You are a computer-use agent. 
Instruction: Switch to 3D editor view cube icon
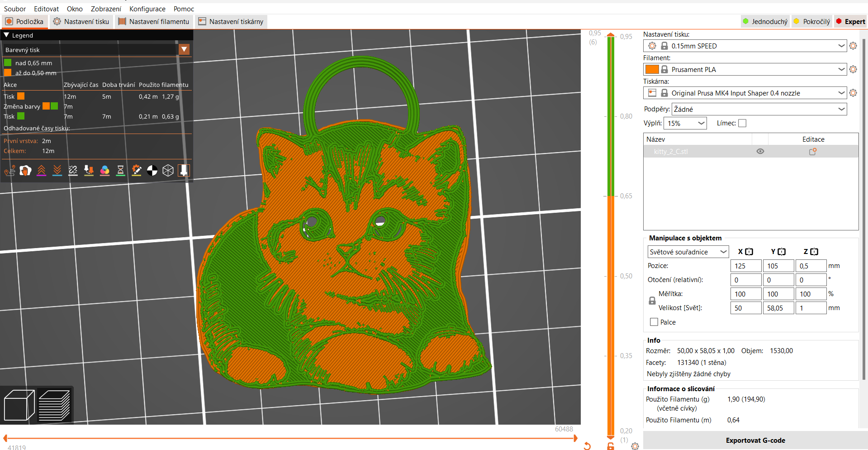pos(19,405)
